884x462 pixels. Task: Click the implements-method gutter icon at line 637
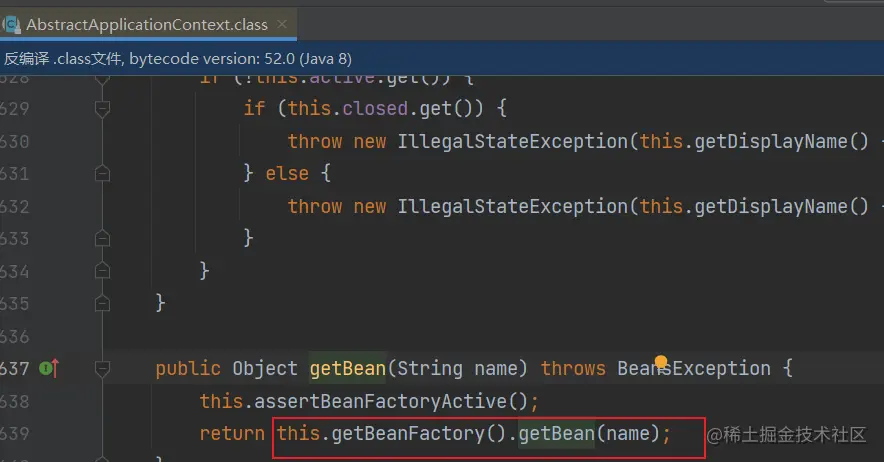pyautogui.click(x=49, y=368)
